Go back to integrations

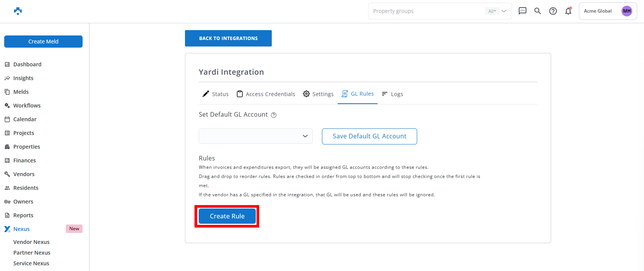(x=228, y=38)
